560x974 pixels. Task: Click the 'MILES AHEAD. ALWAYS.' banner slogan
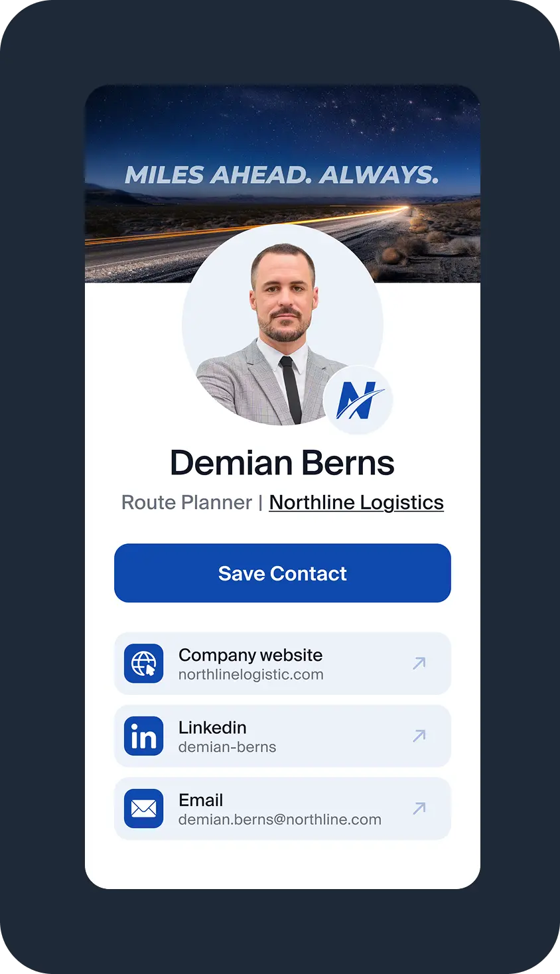[281, 175]
